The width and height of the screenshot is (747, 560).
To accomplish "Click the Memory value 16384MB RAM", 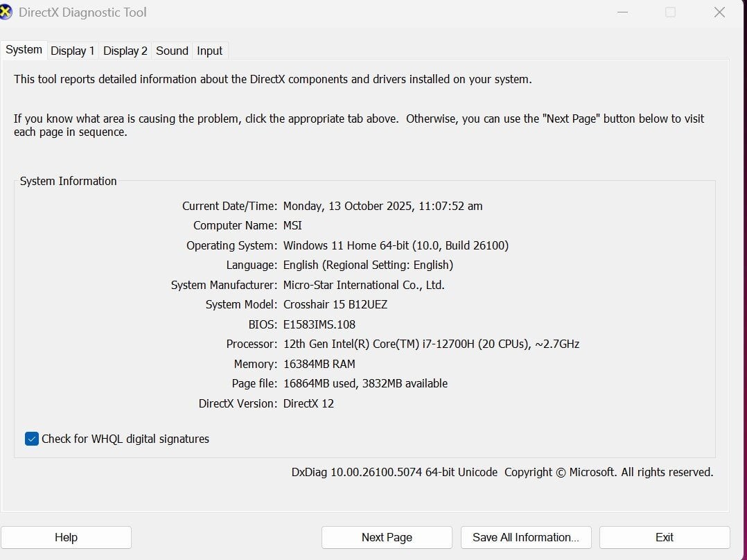I will tap(319, 364).
